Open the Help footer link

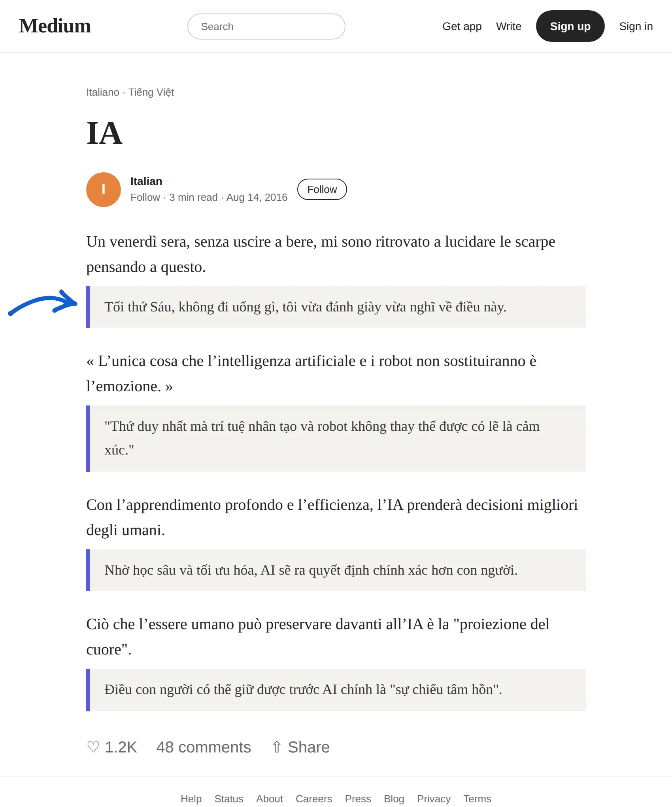click(191, 799)
